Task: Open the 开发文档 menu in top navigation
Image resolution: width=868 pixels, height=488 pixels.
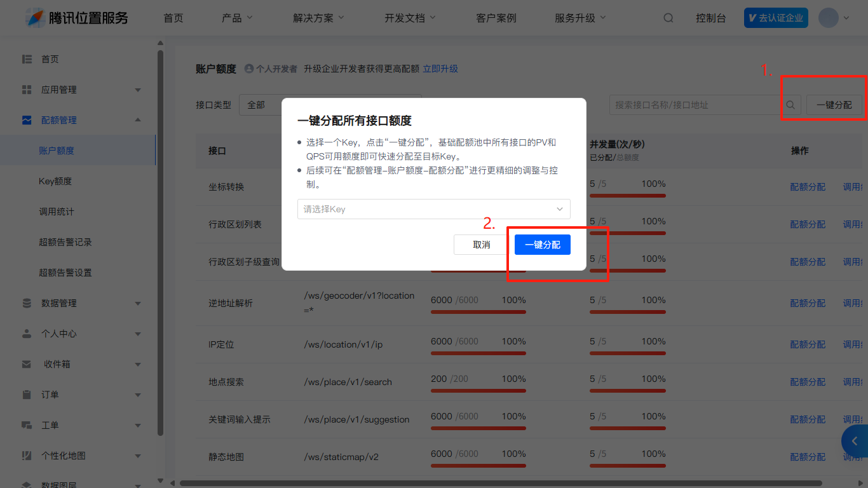Action: (x=410, y=18)
